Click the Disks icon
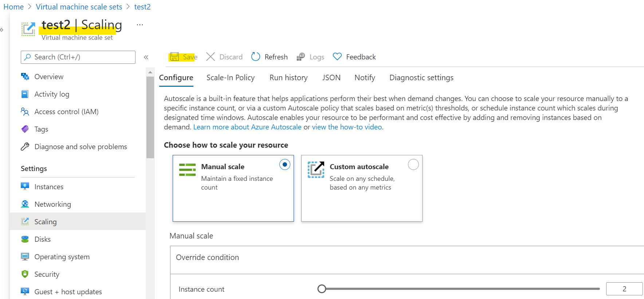 coord(25,239)
